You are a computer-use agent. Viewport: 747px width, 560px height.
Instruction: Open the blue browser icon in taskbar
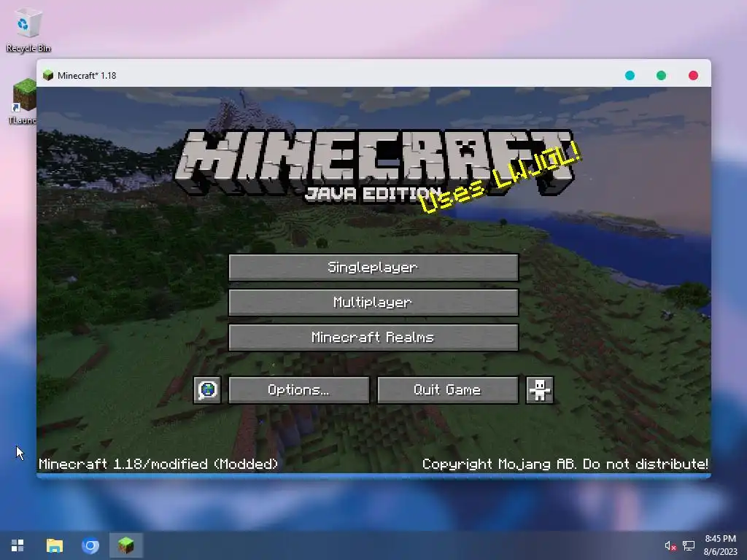point(90,545)
